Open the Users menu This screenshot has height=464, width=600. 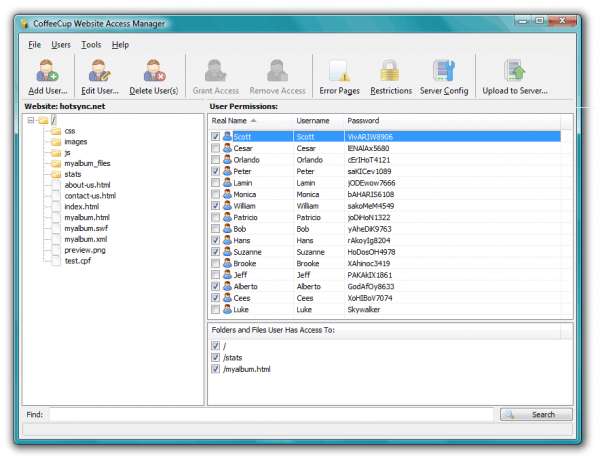coord(61,45)
